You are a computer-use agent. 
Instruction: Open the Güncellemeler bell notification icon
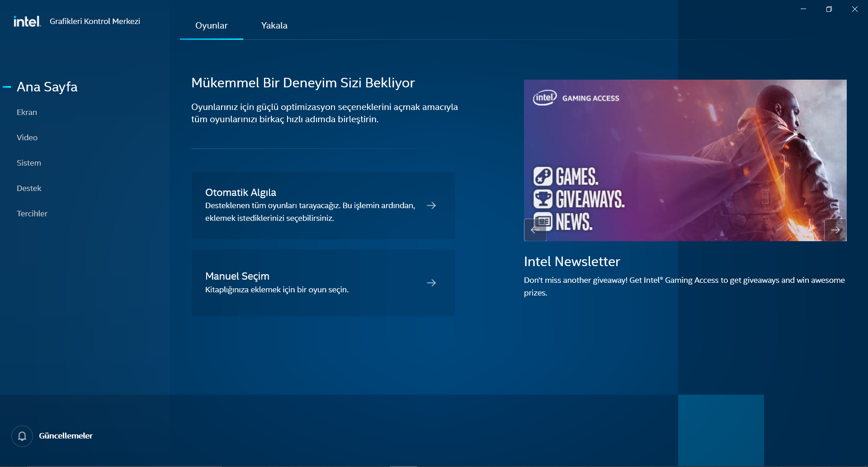click(22, 436)
